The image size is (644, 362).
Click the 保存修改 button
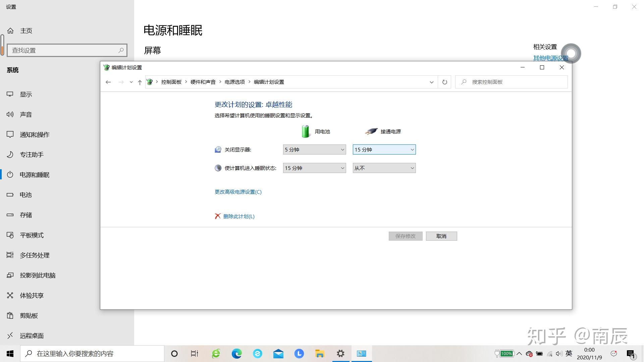(x=406, y=236)
